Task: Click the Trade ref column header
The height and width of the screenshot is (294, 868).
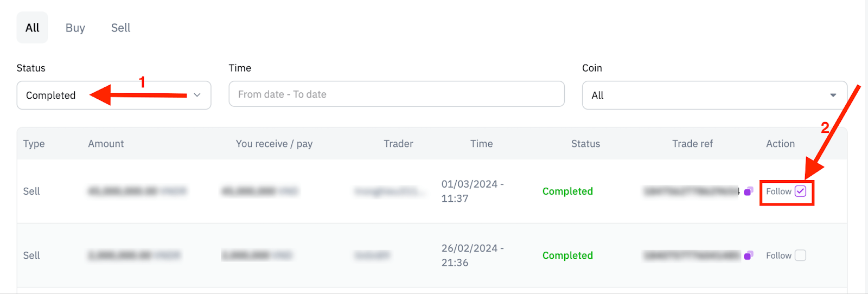Action: click(x=692, y=144)
